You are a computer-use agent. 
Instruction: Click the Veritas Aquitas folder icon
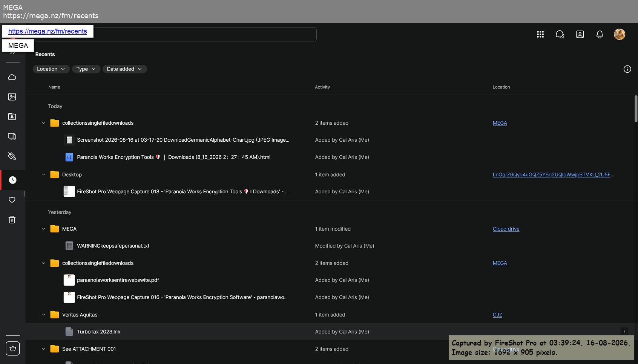click(54, 315)
